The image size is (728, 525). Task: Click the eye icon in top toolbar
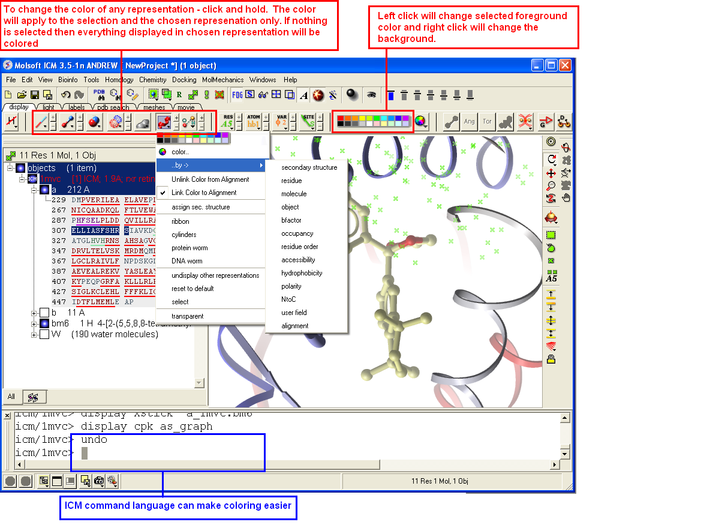371,95
